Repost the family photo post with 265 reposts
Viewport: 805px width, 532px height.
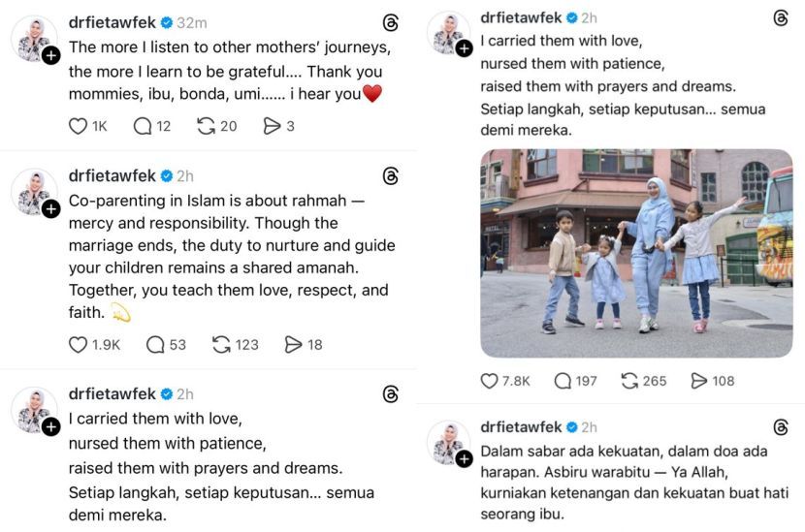tap(629, 381)
